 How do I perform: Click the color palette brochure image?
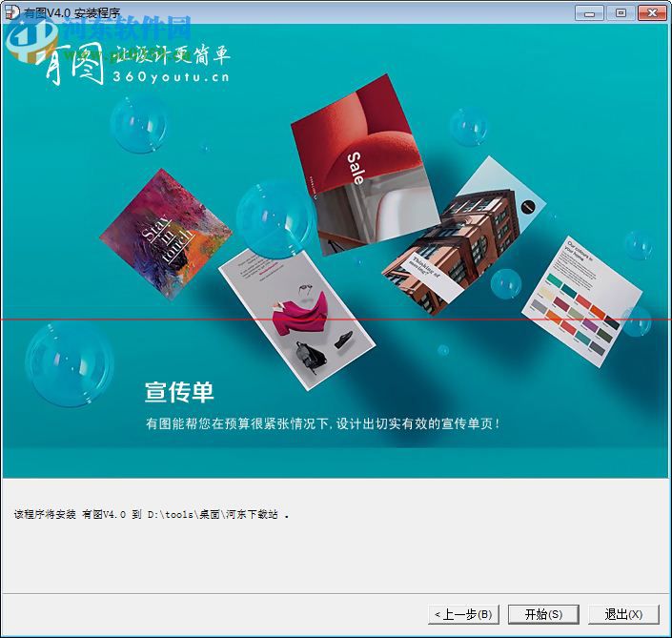point(582,301)
